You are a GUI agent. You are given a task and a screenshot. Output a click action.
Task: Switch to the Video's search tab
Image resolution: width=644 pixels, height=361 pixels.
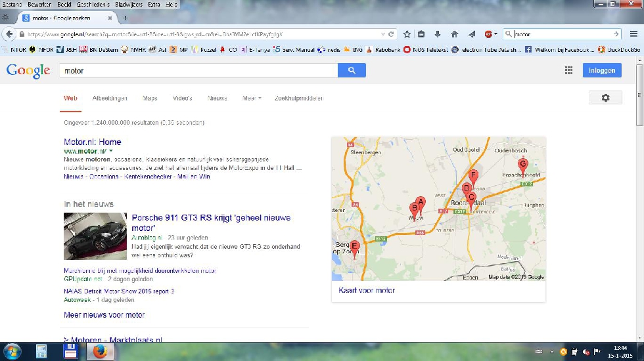pyautogui.click(x=183, y=98)
